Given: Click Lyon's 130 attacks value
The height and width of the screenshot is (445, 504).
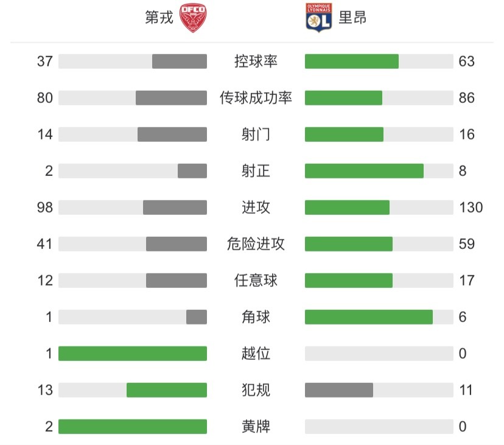Looking at the screenshot, I should coord(471,208).
